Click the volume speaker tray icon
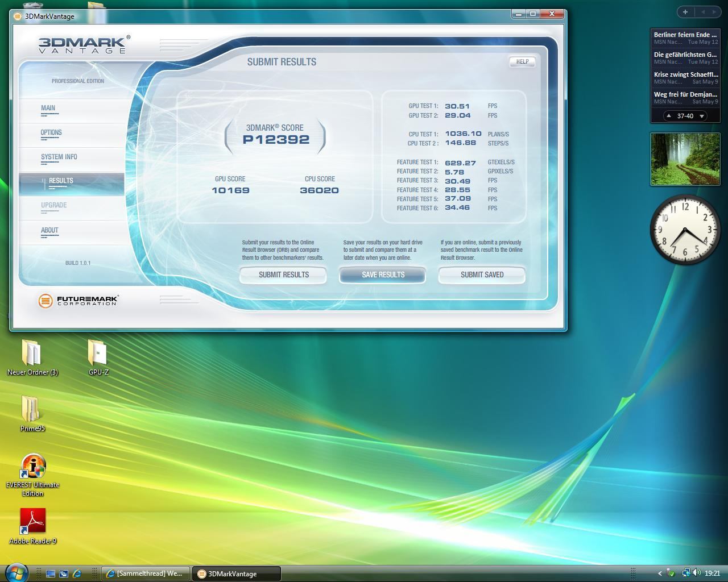The width and height of the screenshot is (728, 582). pos(696,573)
